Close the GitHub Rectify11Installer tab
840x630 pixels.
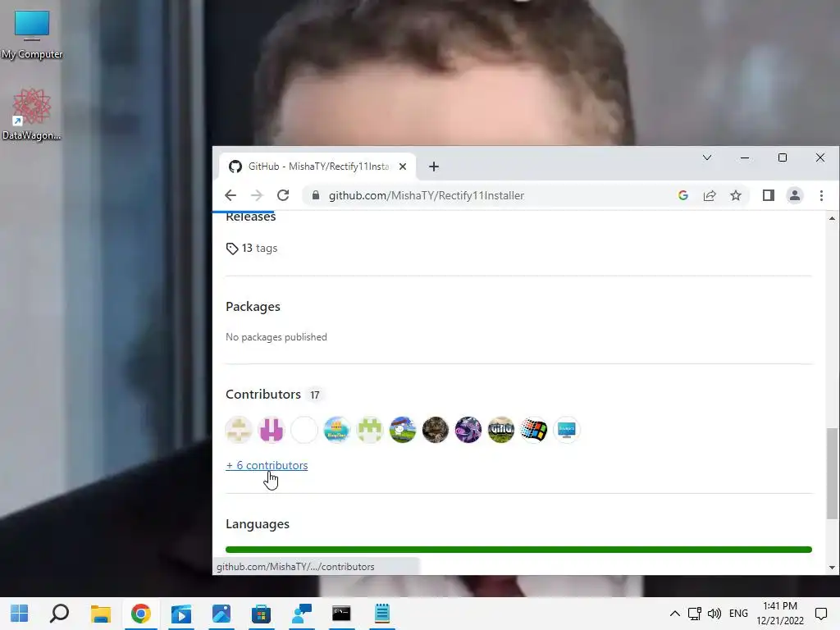click(x=402, y=167)
